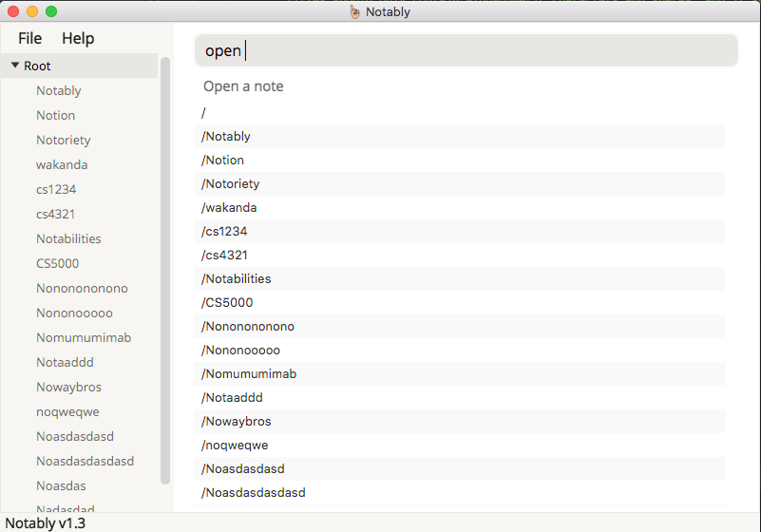
Task: Collapse the Root tree node arrow
Action: pos(15,65)
